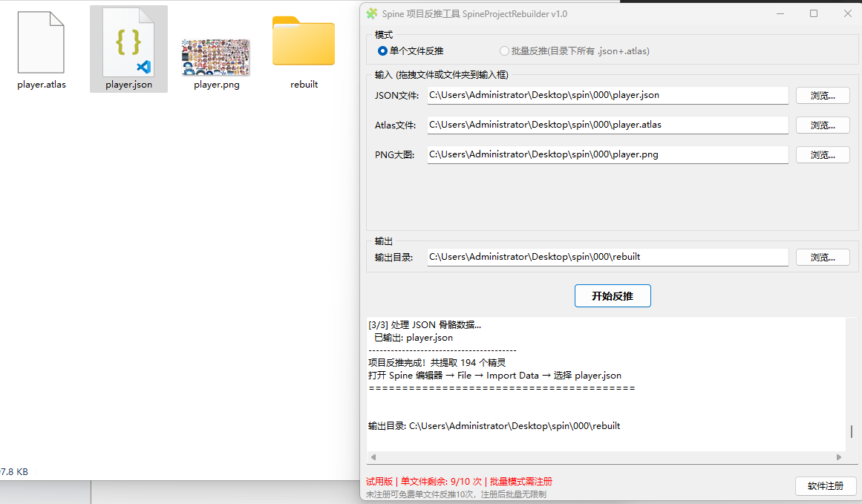Click the log scroll-right arrow

pyautogui.click(x=839, y=457)
